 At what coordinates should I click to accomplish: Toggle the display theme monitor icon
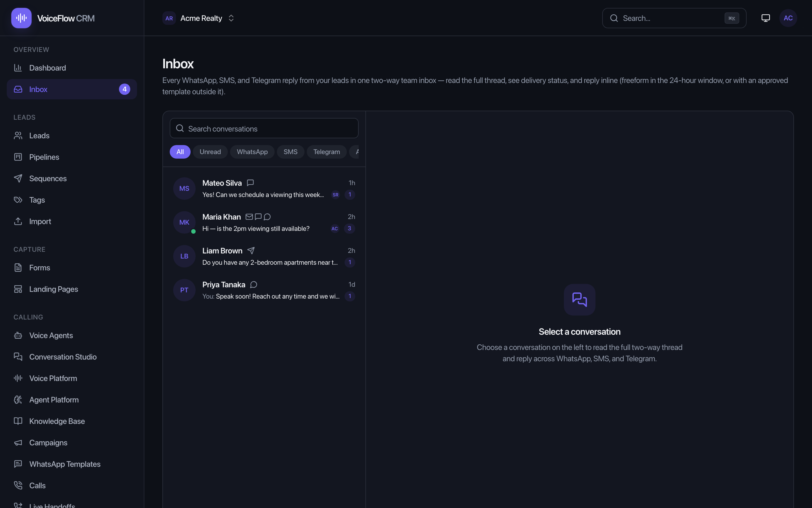tap(765, 18)
